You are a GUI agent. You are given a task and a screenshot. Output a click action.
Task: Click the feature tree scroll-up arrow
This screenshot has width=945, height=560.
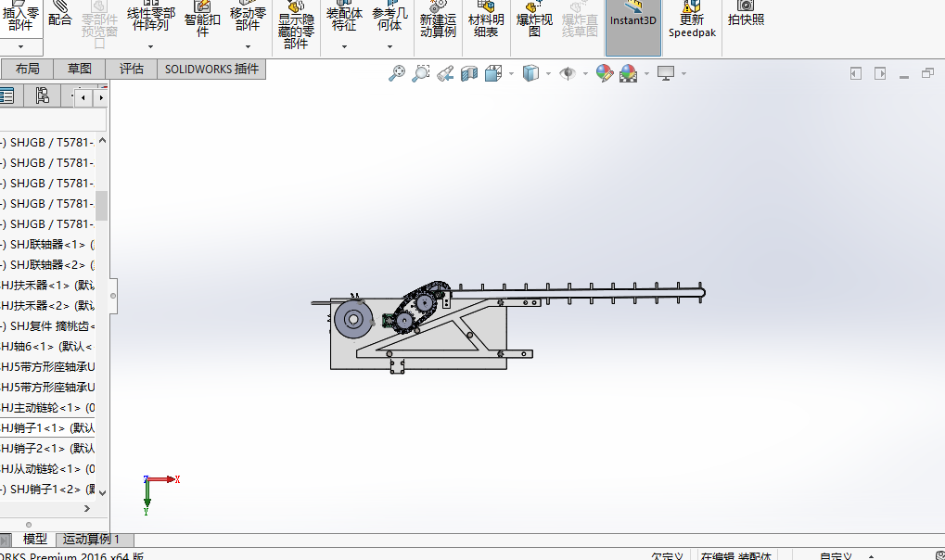[x=102, y=141]
